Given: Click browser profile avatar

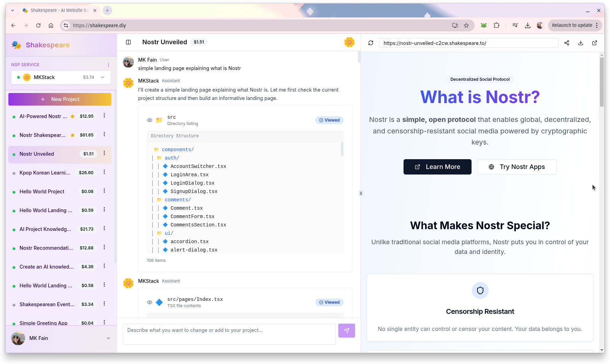Looking at the screenshot, I should click(540, 25).
